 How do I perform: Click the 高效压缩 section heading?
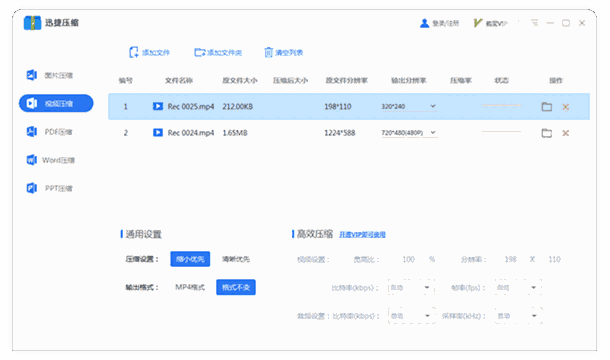(315, 234)
